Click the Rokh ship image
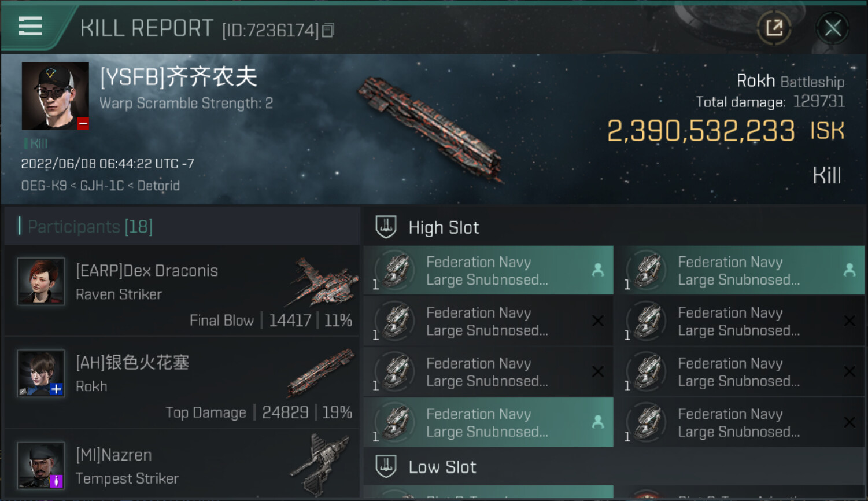The width and height of the screenshot is (868, 501). click(430, 128)
